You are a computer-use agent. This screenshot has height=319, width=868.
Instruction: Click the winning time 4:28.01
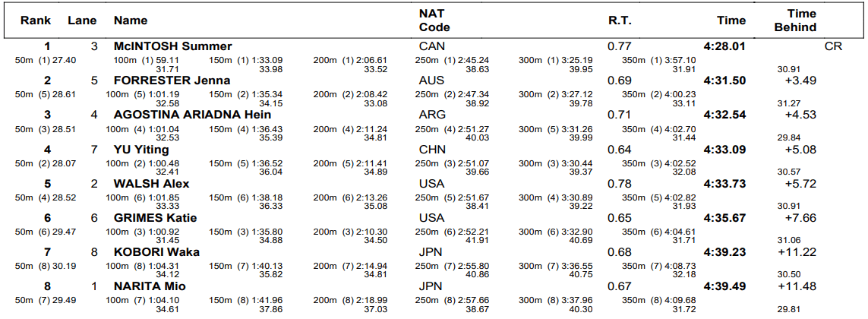coord(724,46)
